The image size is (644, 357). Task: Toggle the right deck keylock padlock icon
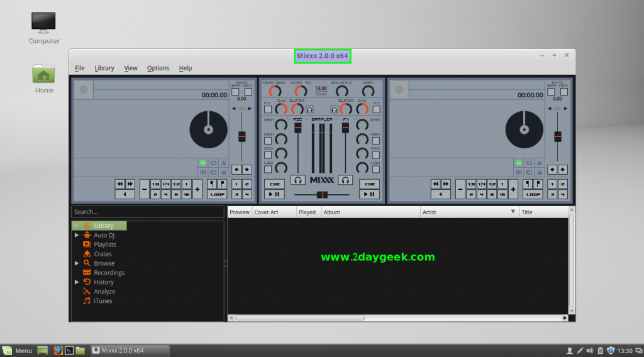coord(540,172)
